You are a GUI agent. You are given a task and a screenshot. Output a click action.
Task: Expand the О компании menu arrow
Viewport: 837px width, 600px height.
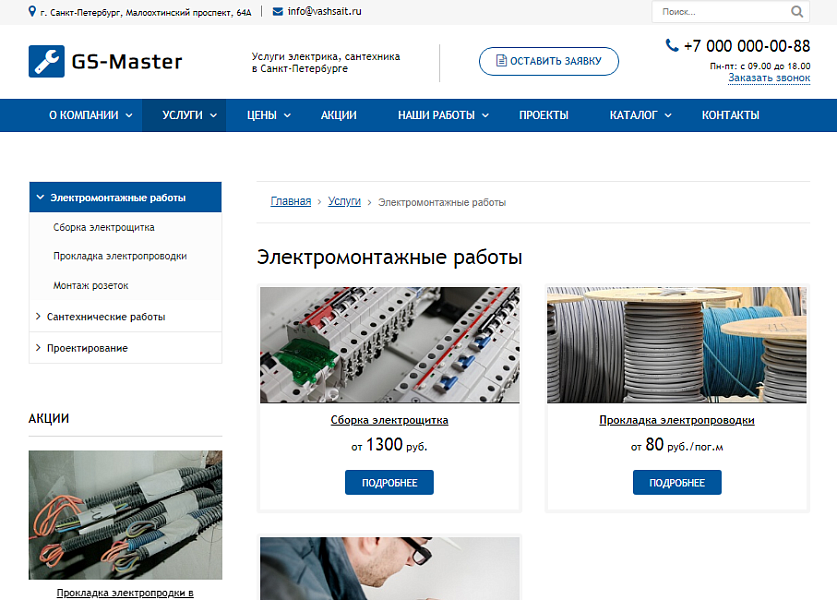click(129, 116)
